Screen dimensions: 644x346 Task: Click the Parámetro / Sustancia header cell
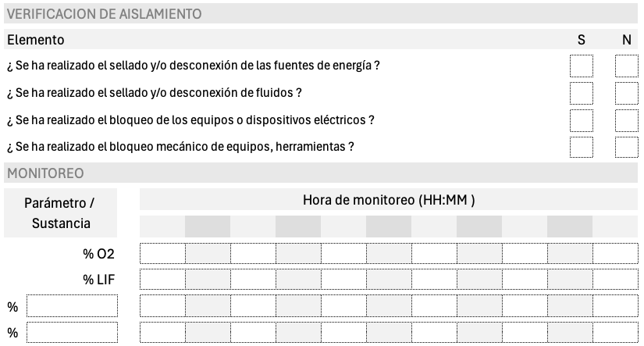pos(60,213)
